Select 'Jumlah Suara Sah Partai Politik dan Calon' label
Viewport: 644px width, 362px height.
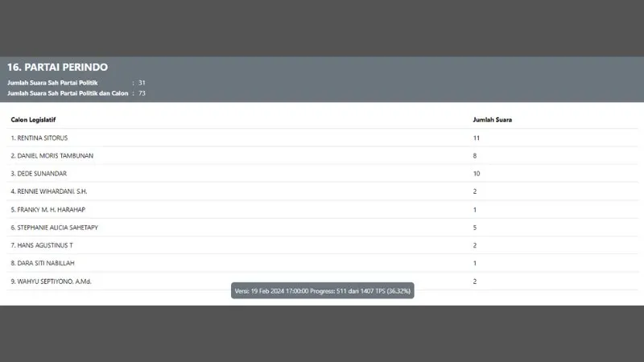tap(68, 93)
